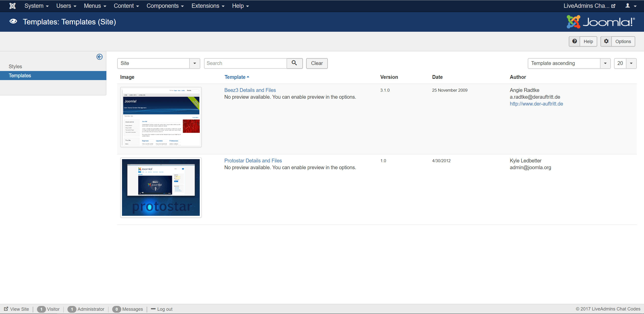Open Protostar Details and Files
Screen dimensions: 644x314
coord(253,161)
